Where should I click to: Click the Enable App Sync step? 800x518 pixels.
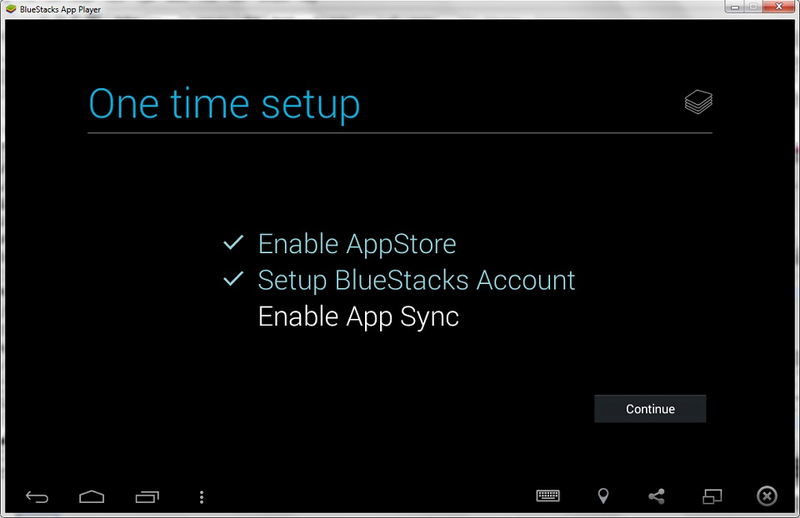[359, 317]
